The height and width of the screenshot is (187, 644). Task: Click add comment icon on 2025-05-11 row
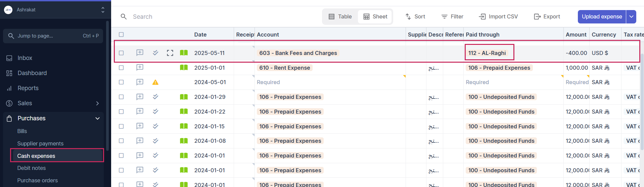click(140, 53)
